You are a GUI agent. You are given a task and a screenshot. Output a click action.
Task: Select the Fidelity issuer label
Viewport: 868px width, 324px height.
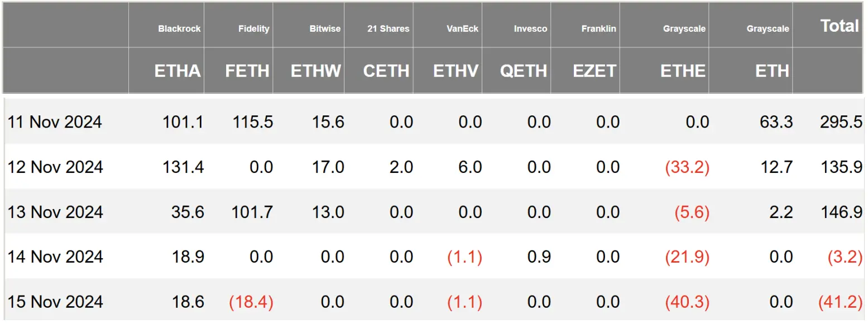pyautogui.click(x=253, y=28)
